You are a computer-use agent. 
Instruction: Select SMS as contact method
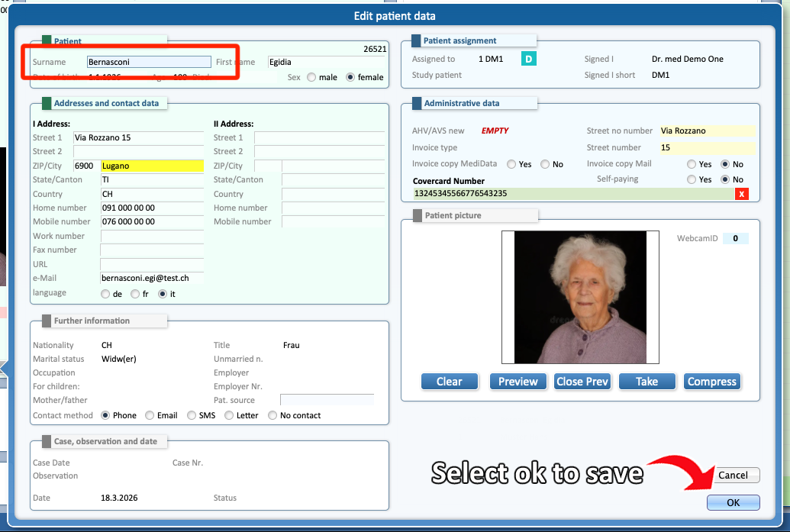(192, 415)
